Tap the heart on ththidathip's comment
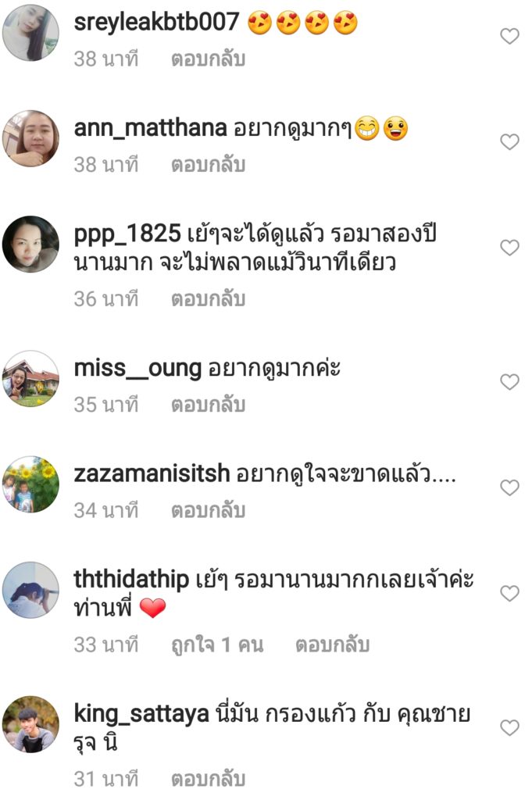This screenshot has height=800, width=532. point(509,594)
